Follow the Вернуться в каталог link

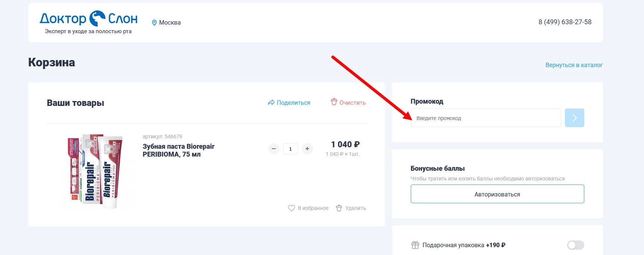pyautogui.click(x=574, y=65)
